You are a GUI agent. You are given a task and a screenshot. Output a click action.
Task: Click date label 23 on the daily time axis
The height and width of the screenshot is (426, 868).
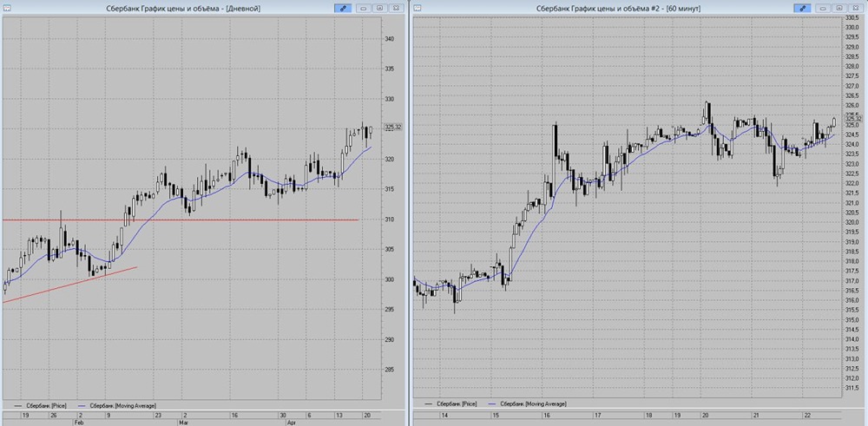[x=158, y=415]
